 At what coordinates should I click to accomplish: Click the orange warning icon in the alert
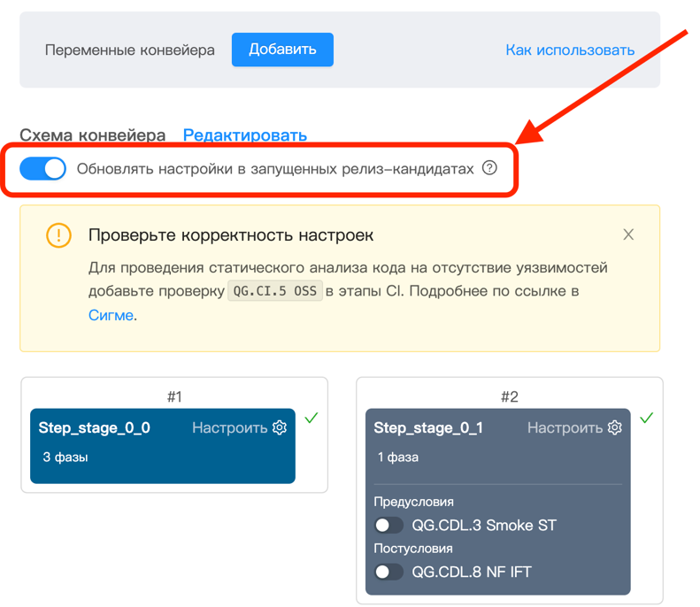pyautogui.click(x=58, y=235)
